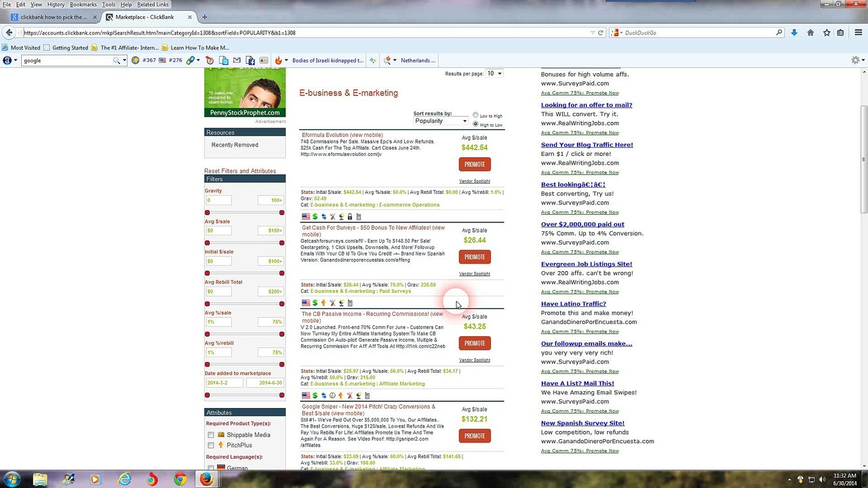Go to the Firefox home page icon

[x=810, y=33]
